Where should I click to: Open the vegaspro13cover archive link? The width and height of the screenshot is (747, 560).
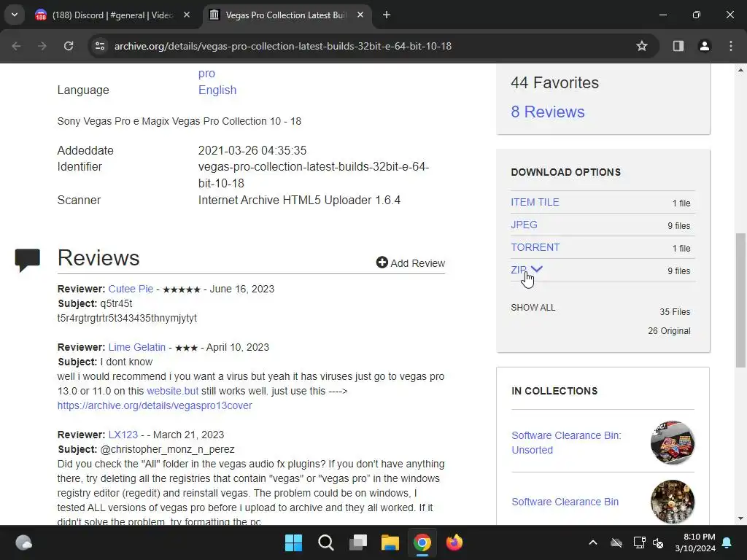pyautogui.click(x=155, y=405)
